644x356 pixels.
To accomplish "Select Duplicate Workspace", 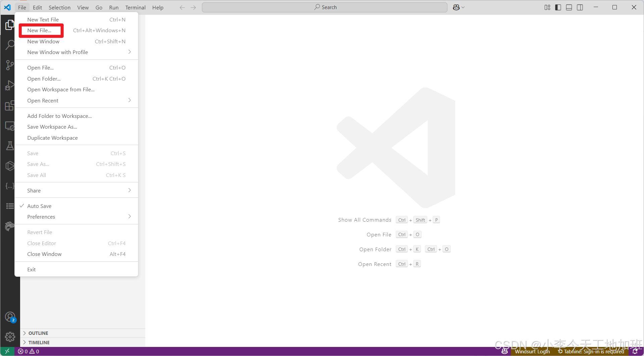I will [x=76, y=138].
